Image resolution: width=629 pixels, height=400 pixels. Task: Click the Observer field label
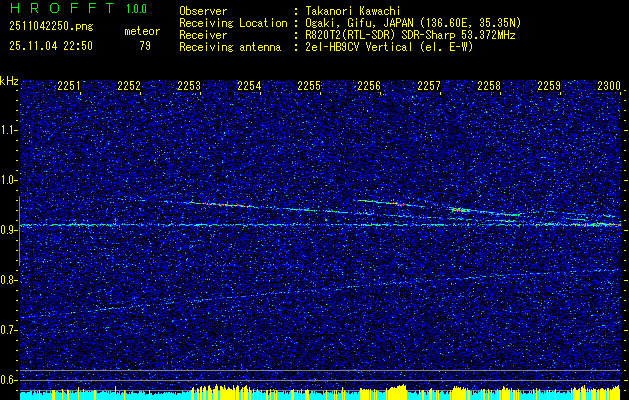tap(203, 11)
